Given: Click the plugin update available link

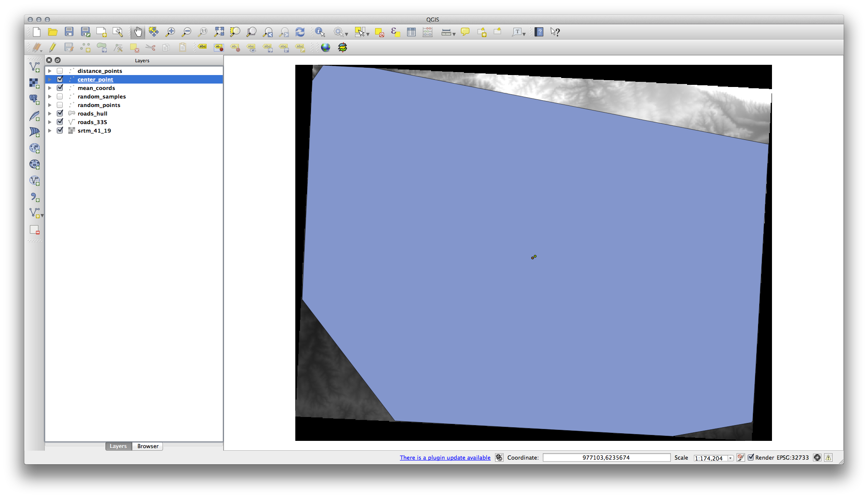Looking at the screenshot, I should (x=445, y=457).
